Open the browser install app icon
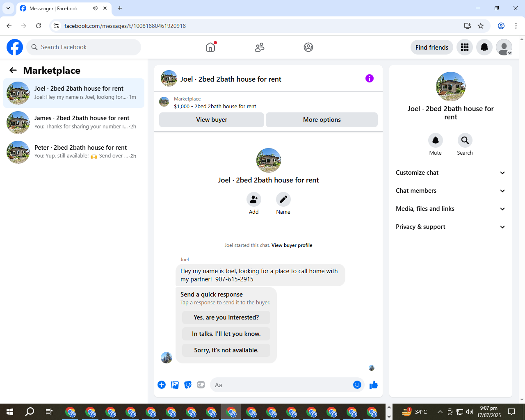 pos(467,26)
